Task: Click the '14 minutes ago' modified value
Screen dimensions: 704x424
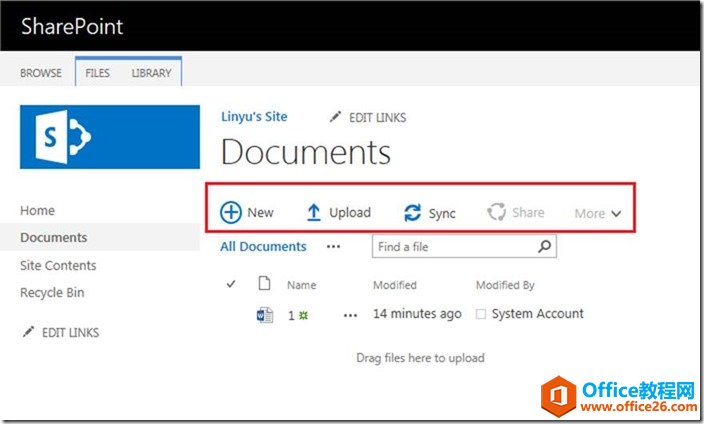Action: (417, 314)
